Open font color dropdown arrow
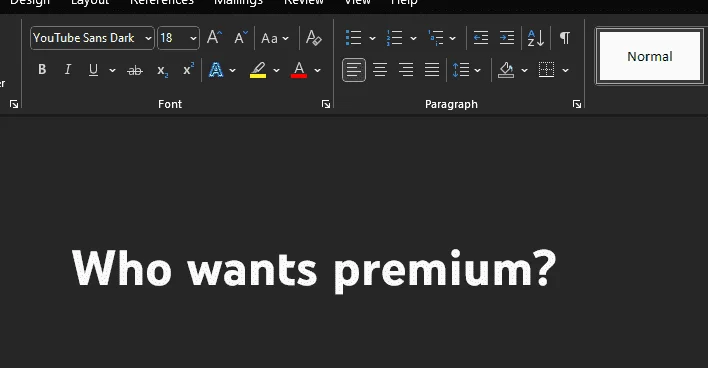 [317, 70]
